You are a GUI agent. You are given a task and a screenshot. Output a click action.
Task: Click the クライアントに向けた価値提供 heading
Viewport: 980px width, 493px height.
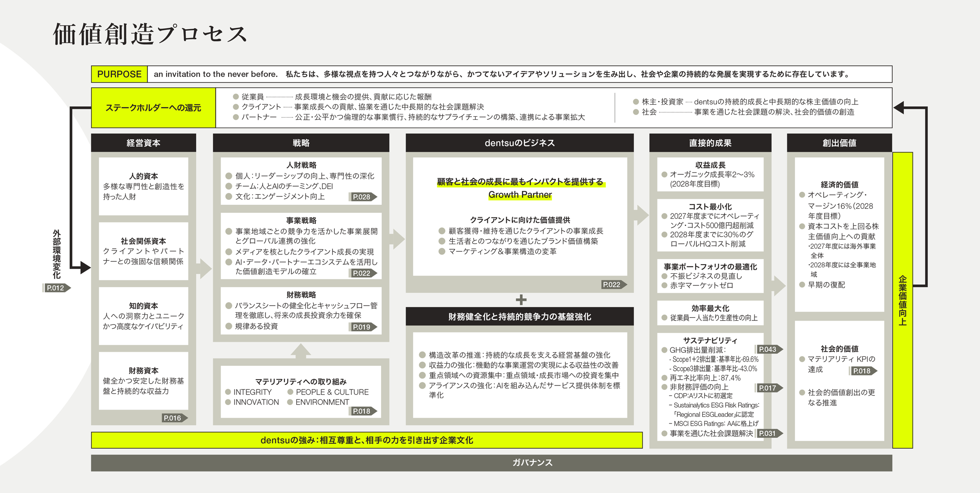(x=520, y=220)
